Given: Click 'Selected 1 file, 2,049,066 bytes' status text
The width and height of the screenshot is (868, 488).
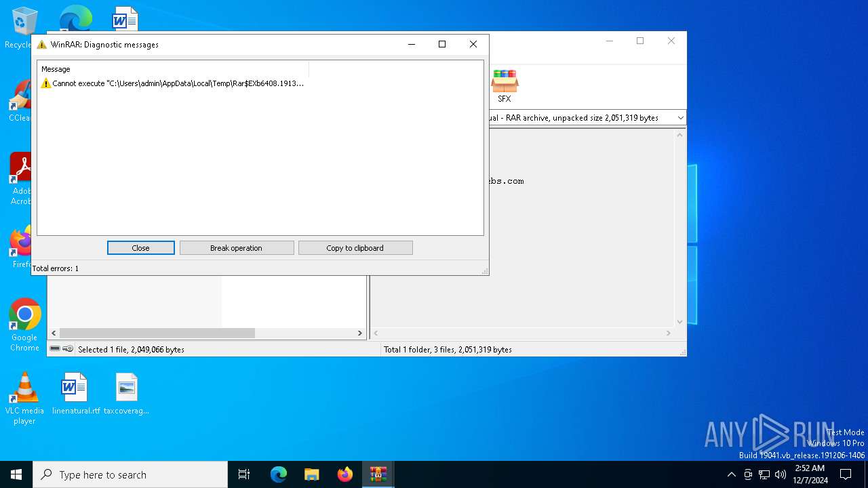Looking at the screenshot, I should [131, 350].
